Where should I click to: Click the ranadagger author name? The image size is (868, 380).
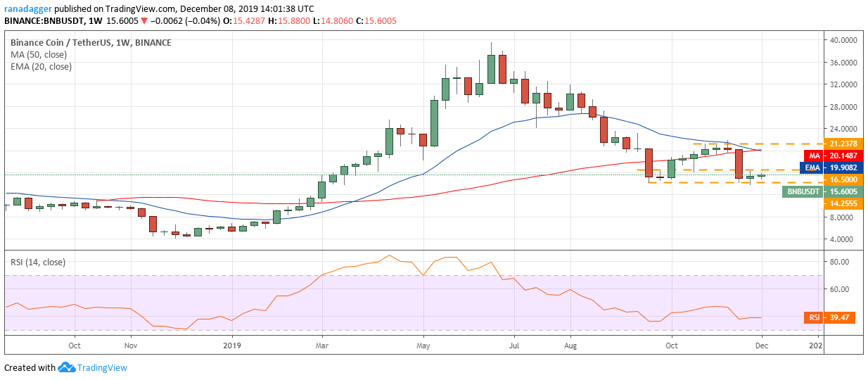click(x=28, y=9)
